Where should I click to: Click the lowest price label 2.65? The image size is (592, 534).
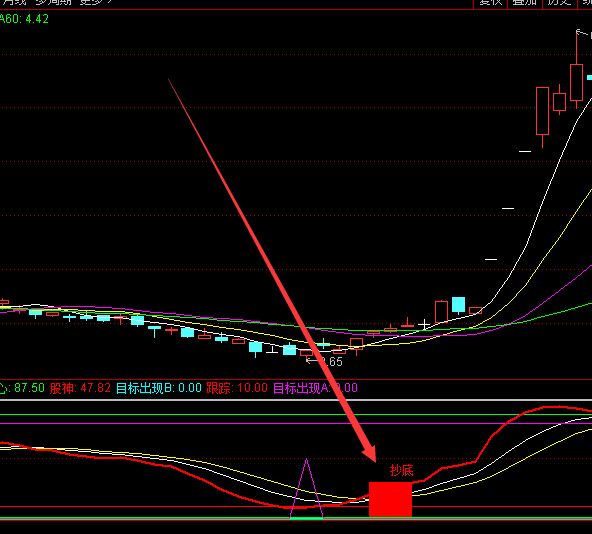331,362
